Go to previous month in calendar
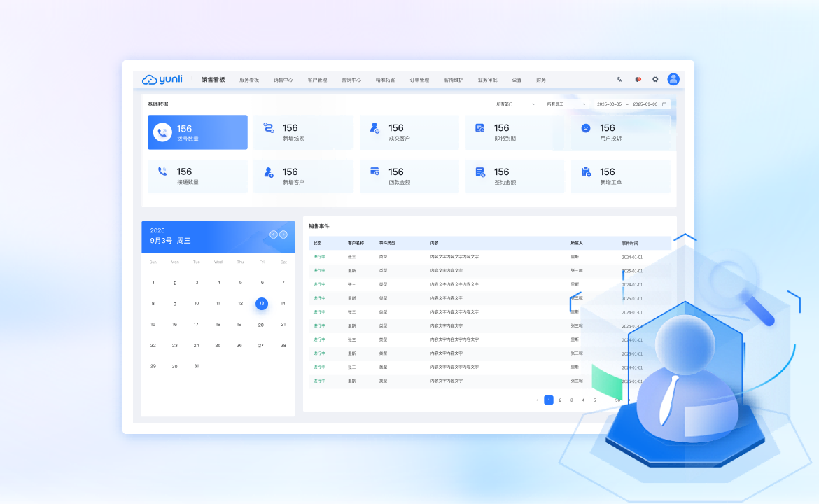Screen dimensions: 819x504 coord(274,234)
